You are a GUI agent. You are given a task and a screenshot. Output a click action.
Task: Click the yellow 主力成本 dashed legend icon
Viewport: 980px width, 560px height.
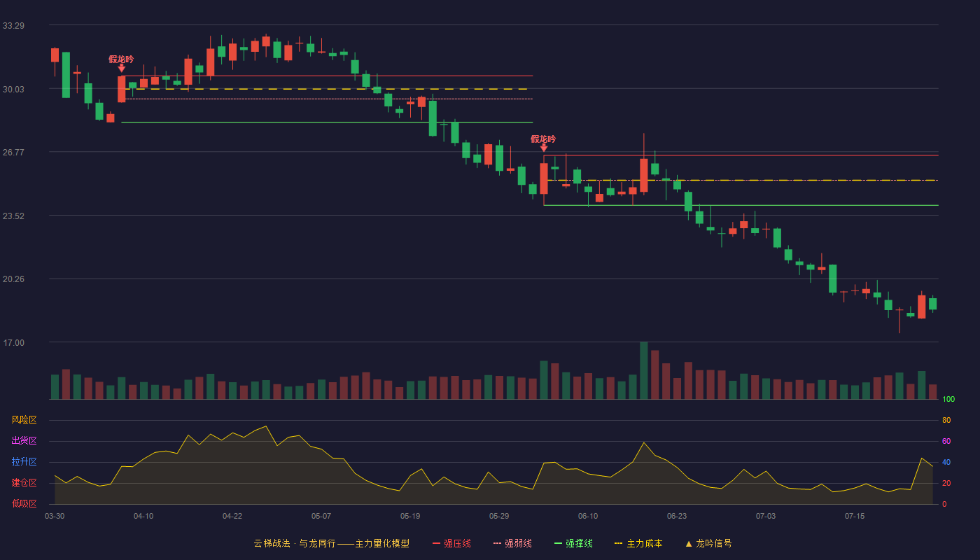(x=618, y=543)
